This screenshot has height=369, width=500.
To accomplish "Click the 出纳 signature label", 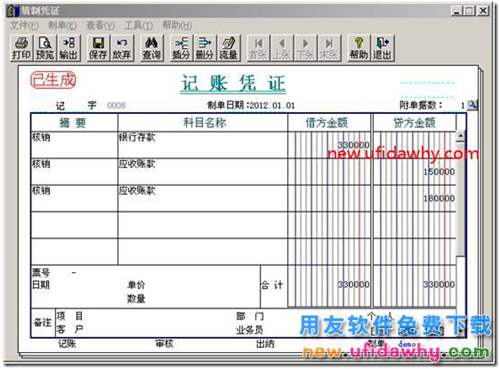I will (x=265, y=343).
